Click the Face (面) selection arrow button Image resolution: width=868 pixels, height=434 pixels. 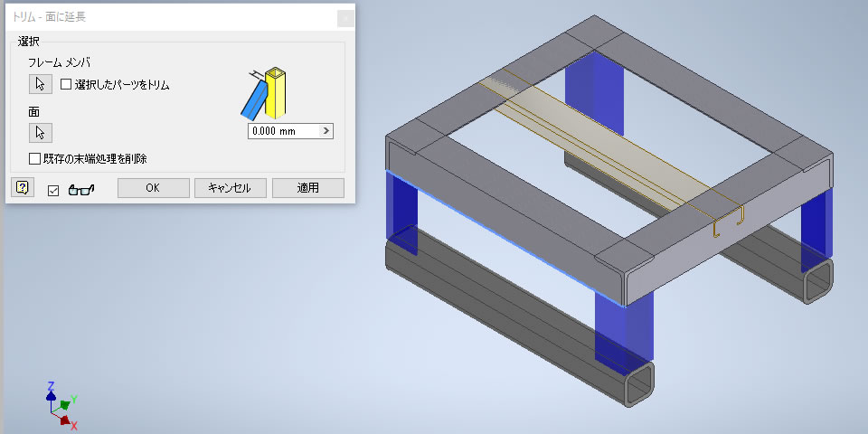point(41,133)
